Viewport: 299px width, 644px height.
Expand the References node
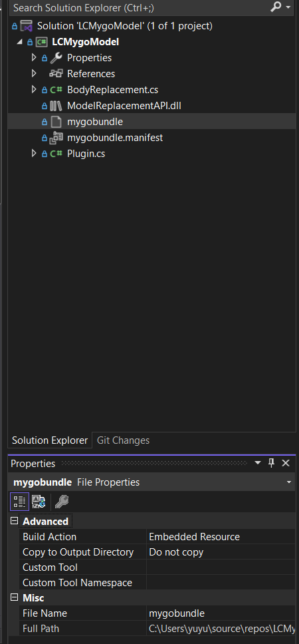[35, 74]
